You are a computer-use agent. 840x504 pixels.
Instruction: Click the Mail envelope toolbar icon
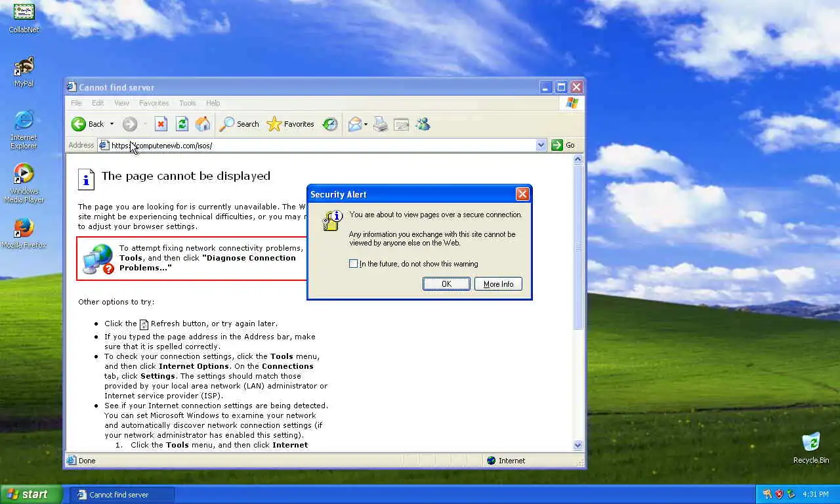click(355, 124)
